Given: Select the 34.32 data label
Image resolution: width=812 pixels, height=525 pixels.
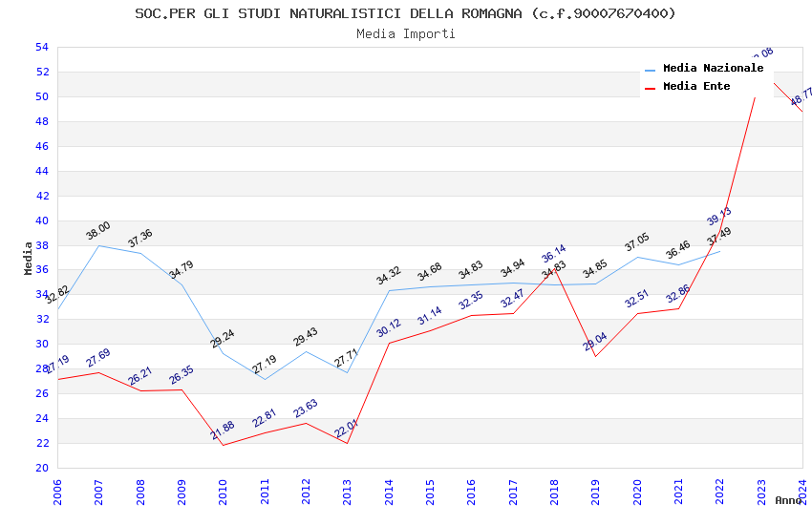Looking at the screenshot, I should 389,275.
